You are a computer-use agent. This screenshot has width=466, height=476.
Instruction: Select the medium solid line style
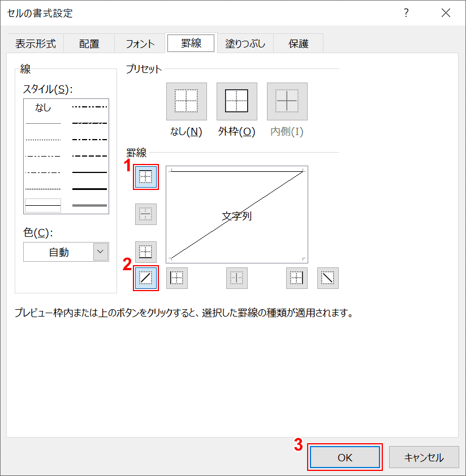[89, 172]
